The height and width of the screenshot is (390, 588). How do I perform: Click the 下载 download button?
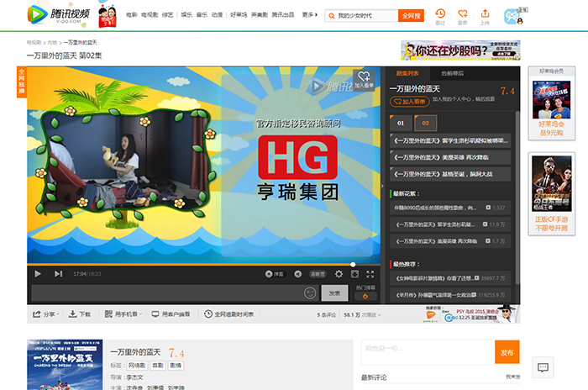[x=80, y=314]
